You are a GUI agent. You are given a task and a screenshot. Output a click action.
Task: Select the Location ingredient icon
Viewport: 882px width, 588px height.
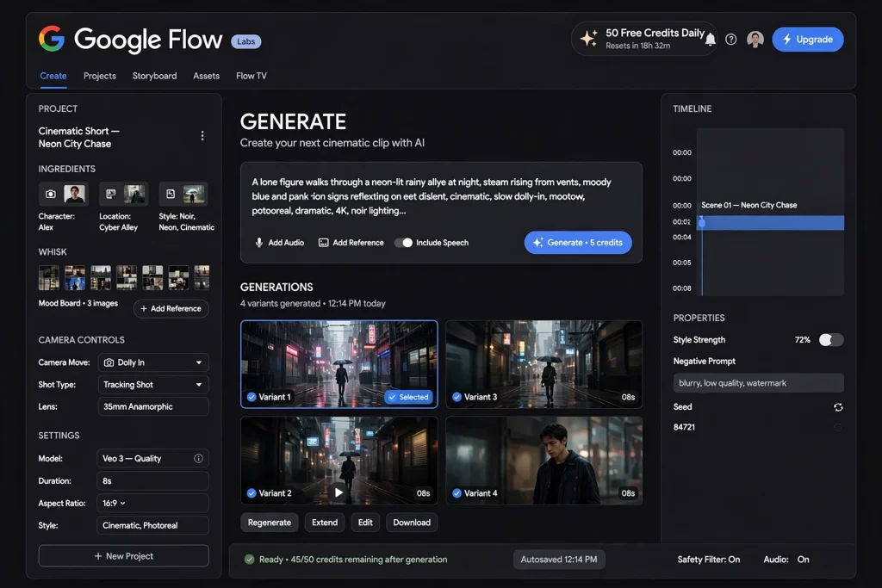click(111, 194)
